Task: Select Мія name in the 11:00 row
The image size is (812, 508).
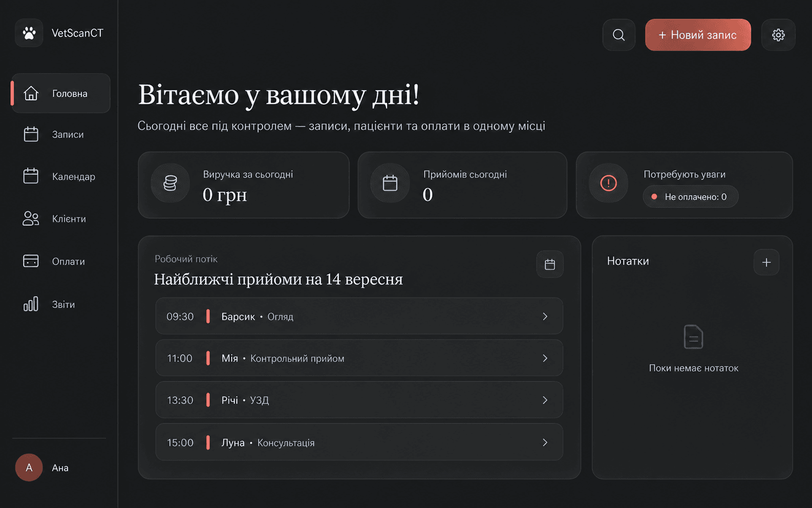Action: 230,358
